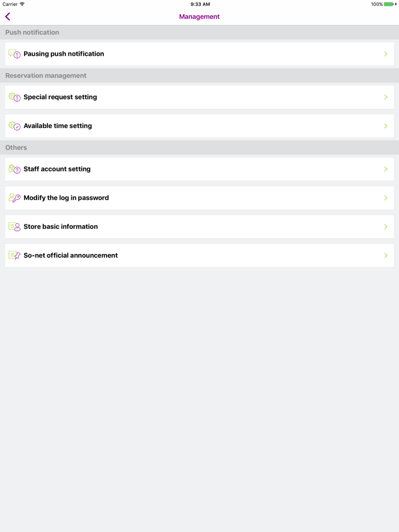Open Special request setting via its chevron
The height and width of the screenshot is (532, 399).
tap(385, 97)
